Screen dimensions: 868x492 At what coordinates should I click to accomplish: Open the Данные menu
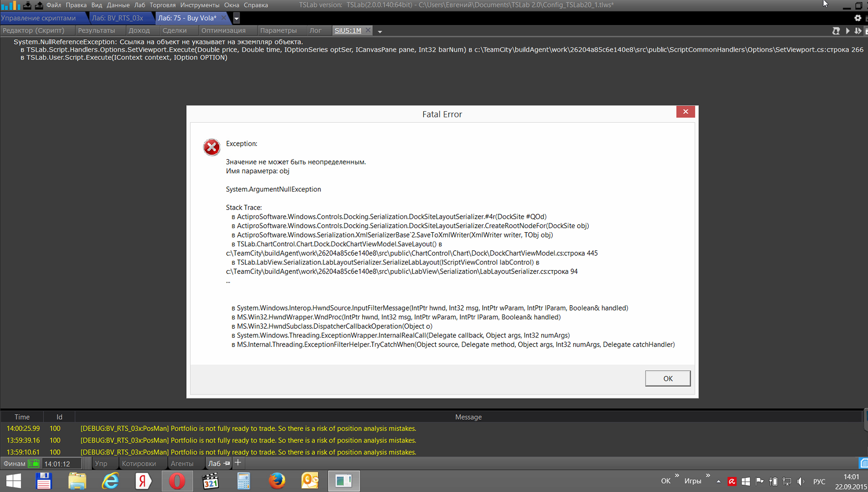(x=118, y=5)
